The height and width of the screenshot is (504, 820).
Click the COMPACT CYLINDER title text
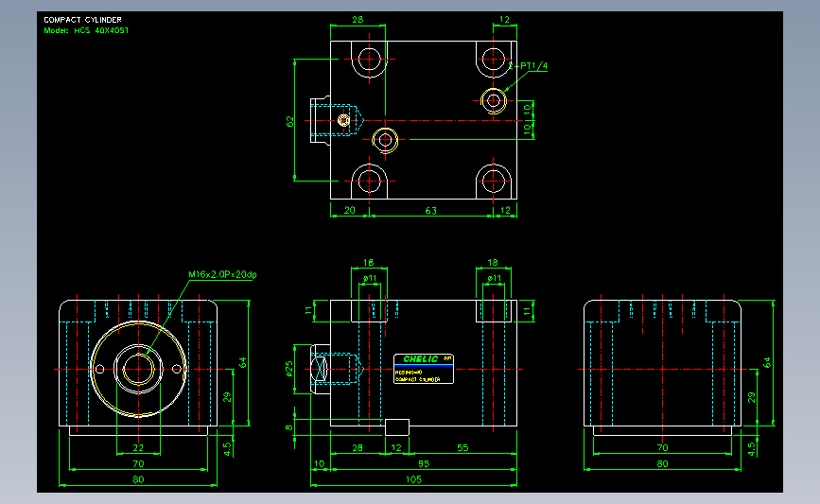(82, 20)
